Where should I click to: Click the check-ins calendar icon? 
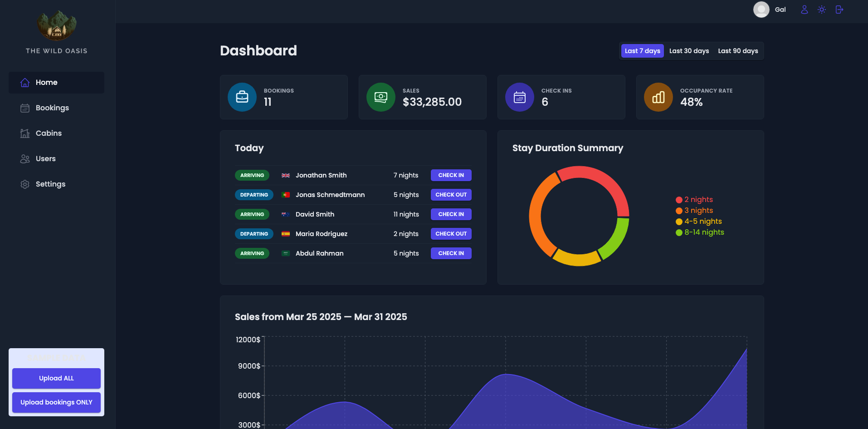tap(520, 97)
